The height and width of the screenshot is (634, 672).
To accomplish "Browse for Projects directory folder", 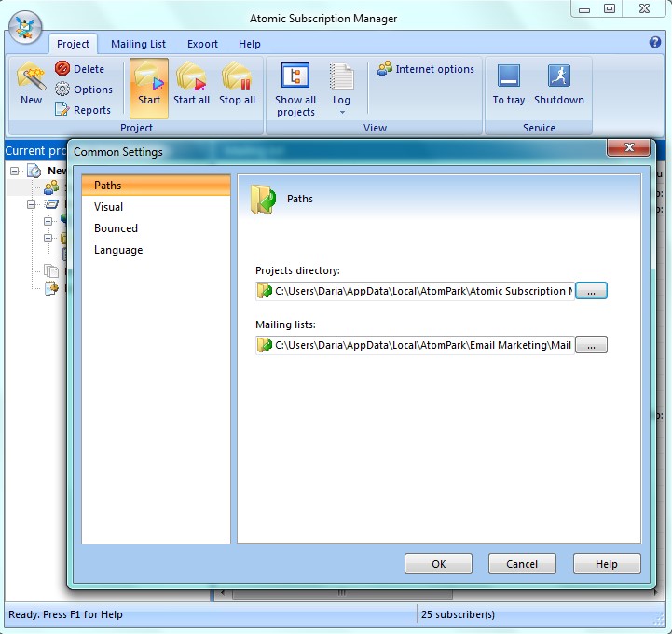I will tap(591, 291).
